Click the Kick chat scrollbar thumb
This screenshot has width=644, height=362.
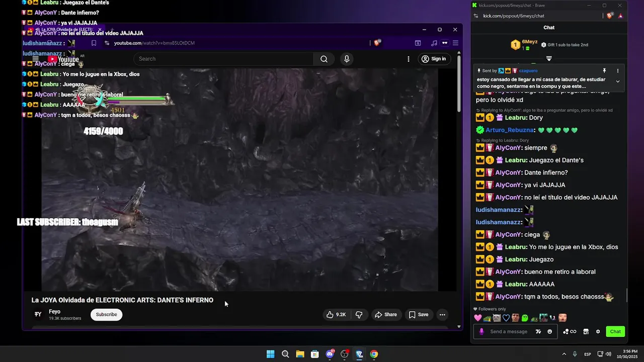pyautogui.click(x=627, y=296)
